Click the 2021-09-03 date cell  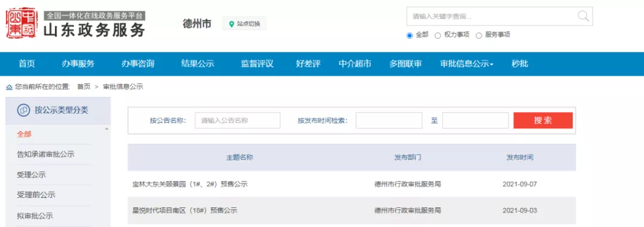[x=519, y=210]
